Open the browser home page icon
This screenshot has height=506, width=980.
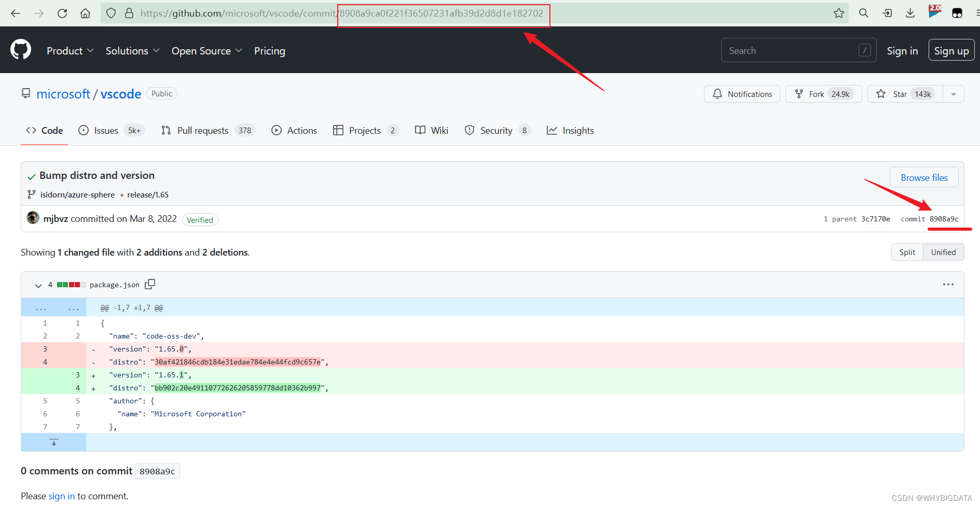coord(85,13)
